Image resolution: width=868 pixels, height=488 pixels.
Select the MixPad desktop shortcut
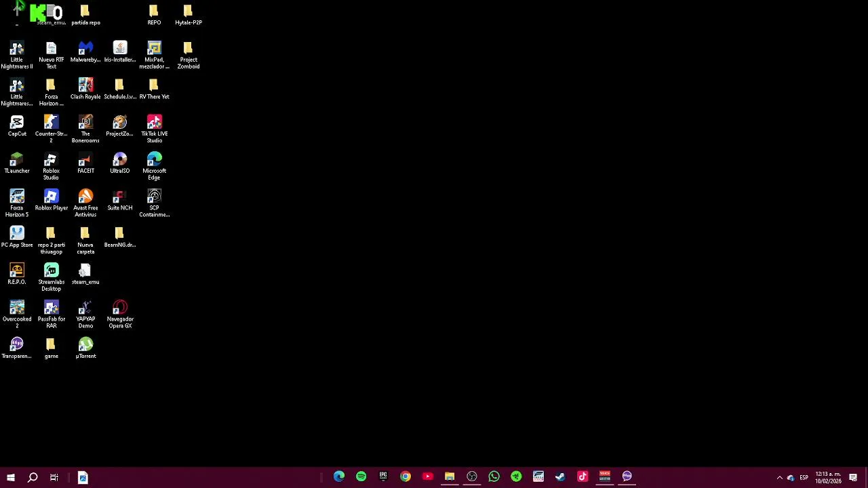[x=154, y=56]
